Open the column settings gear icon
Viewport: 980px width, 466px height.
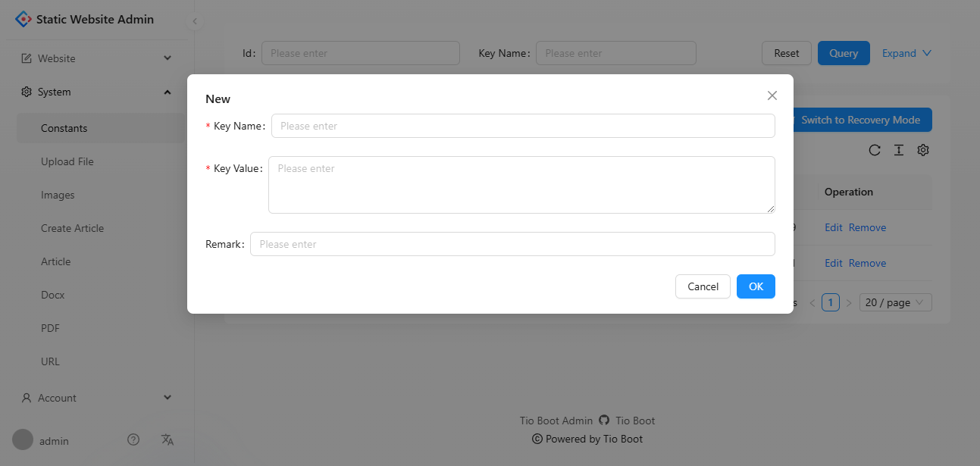[x=923, y=150]
